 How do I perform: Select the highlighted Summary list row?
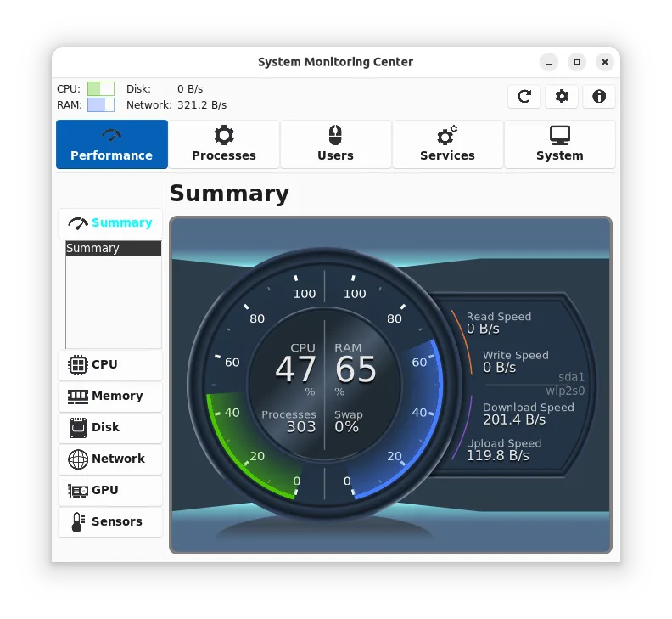(114, 249)
